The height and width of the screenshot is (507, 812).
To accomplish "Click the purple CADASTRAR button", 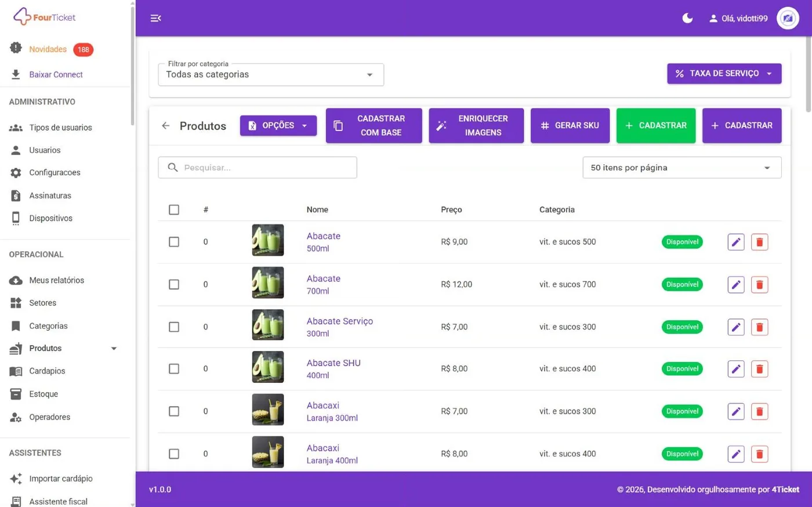I will coord(742,125).
